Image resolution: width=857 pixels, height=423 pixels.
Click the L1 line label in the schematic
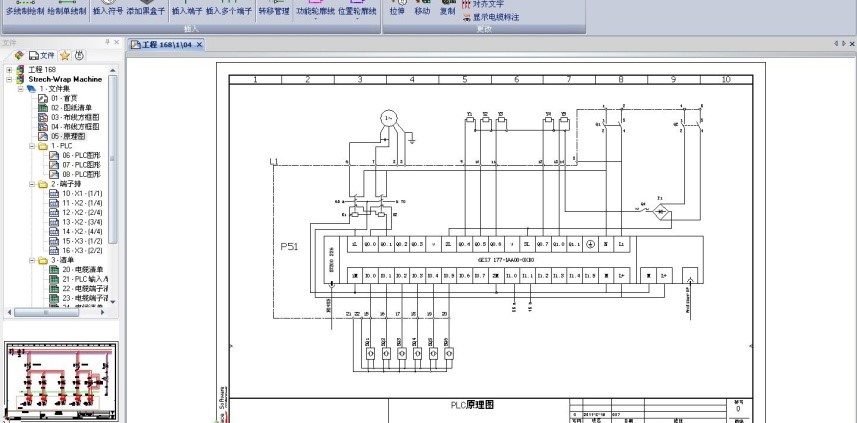(274, 161)
